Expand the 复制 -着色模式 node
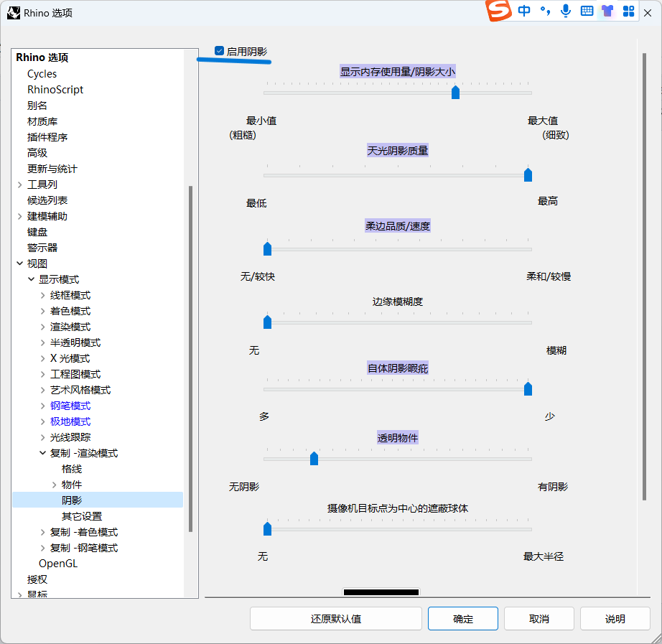The width and height of the screenshot is (662, 644). click(x=42, y=532)
